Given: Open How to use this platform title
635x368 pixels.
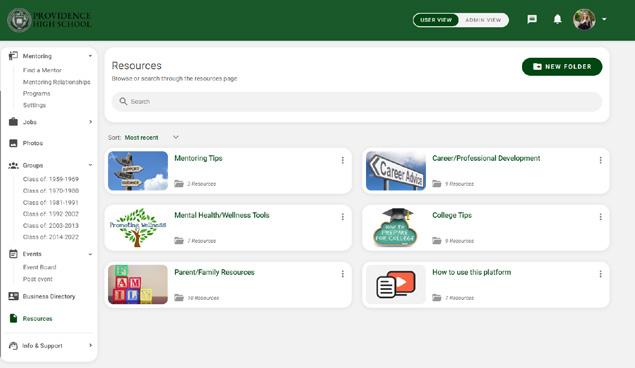Looking at the screenshot, I should point(471,272).
